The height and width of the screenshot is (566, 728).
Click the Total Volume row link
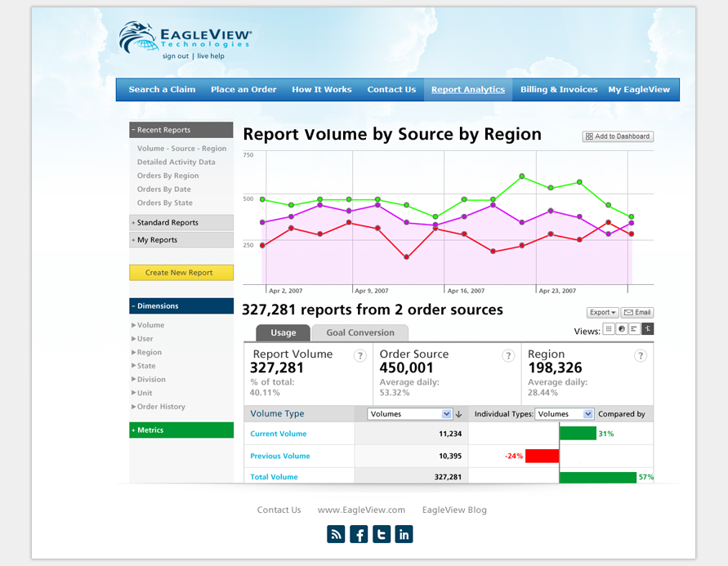tap(274, 477)
